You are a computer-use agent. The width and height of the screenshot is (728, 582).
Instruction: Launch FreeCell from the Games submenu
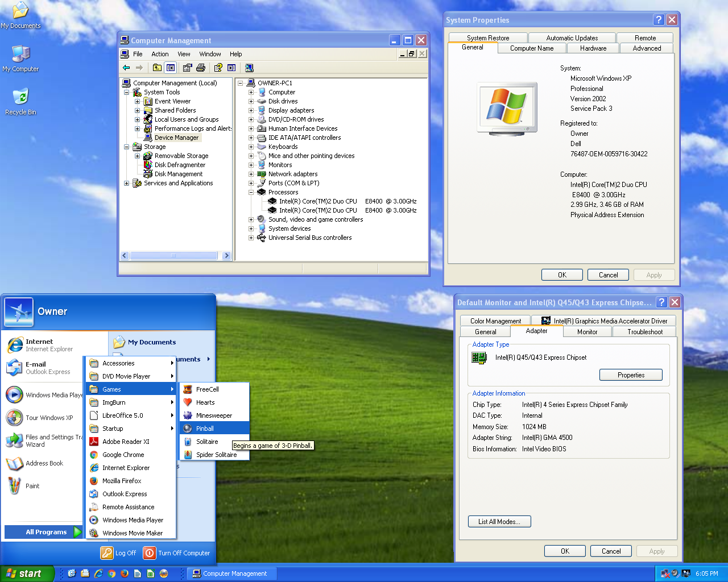[x=214, y=389]
